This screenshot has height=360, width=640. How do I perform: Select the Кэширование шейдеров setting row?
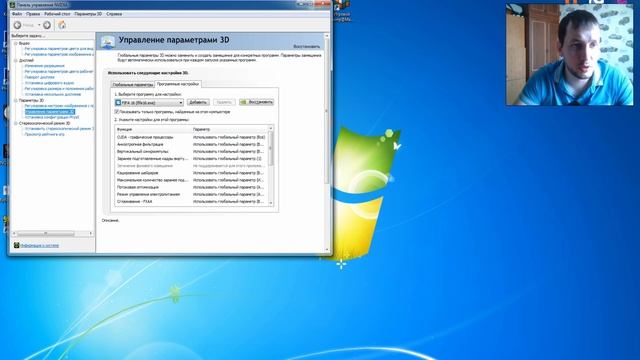(x=191, y=173)
